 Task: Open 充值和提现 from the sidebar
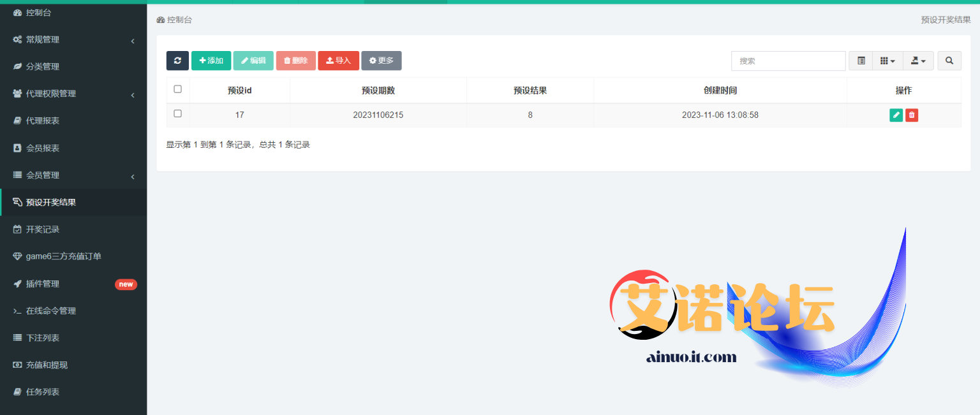click(x=73, y=365)
